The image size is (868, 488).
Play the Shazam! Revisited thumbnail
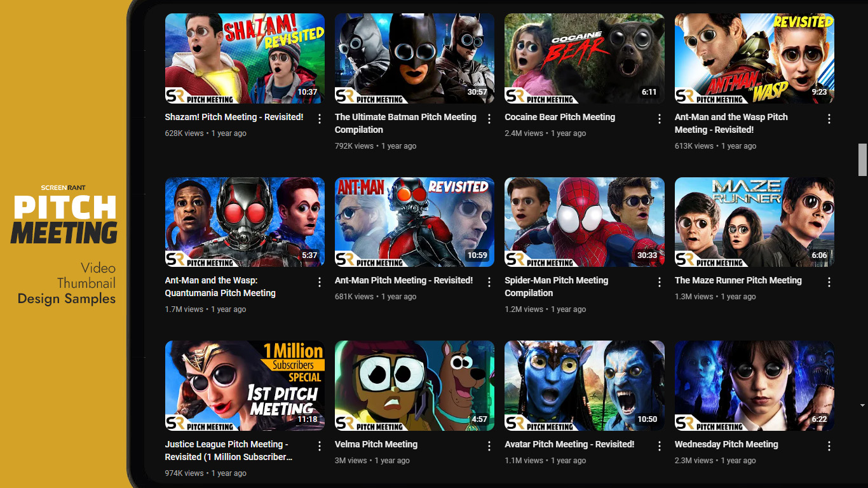click(x=245, y=58)
